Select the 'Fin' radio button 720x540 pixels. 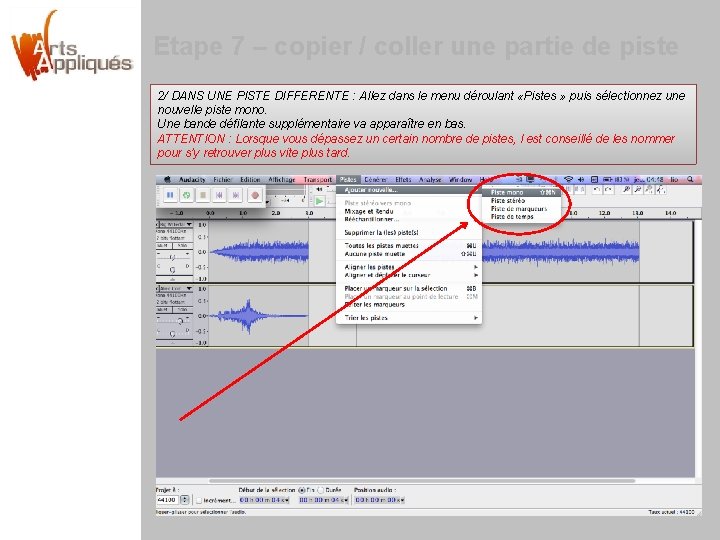(x=302, y=490)
